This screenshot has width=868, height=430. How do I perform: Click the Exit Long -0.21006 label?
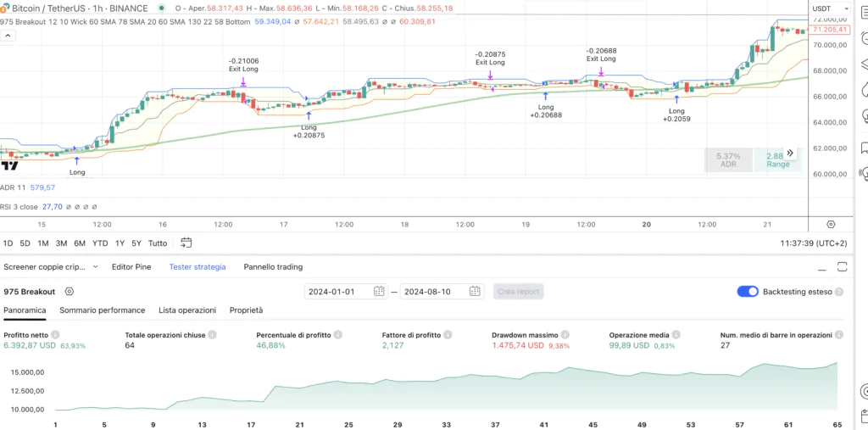pos(243,65)
